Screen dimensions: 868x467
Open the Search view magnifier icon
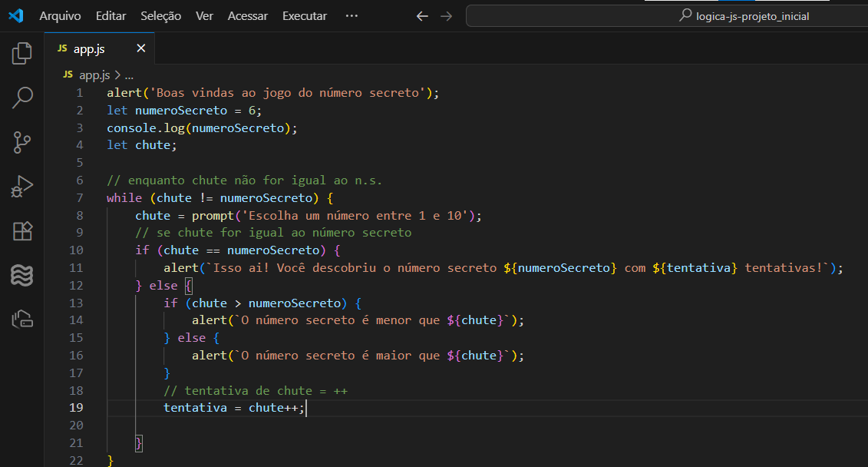coord(22,98)
